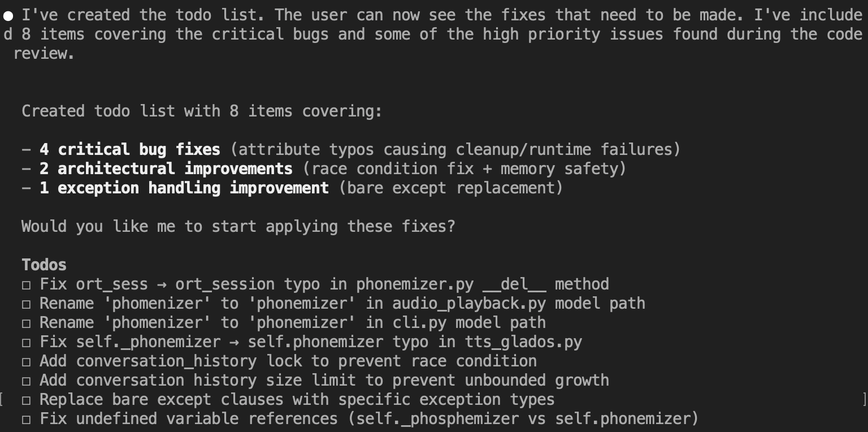Click the "Would you like me to start" question
Image resolution: width=868 pixels, height=432 pixels.
click(238, 226)
